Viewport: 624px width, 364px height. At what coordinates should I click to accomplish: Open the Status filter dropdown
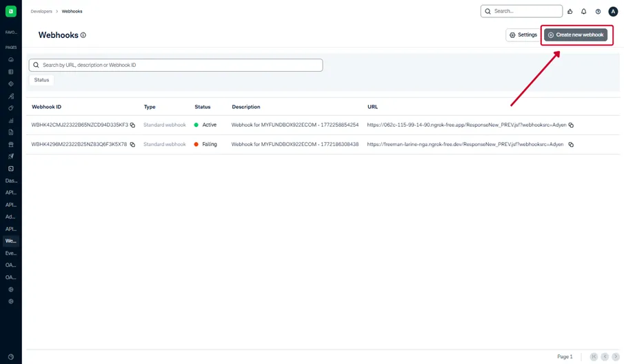41,80
